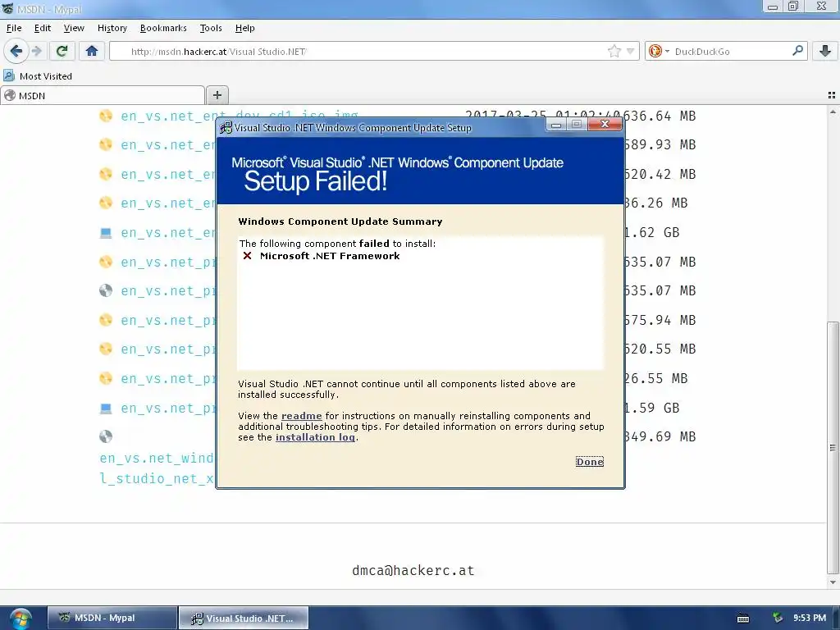Open the en_vs.net_wind file link

coord(157,468)
